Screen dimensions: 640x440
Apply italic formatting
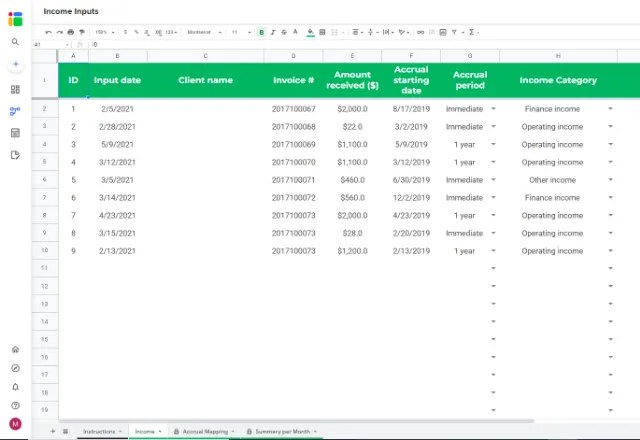(x=273, y=32)
